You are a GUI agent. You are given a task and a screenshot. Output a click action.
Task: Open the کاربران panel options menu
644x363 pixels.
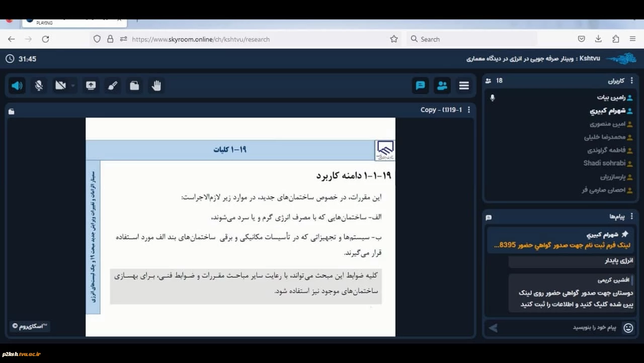click(x=631, y=80)
